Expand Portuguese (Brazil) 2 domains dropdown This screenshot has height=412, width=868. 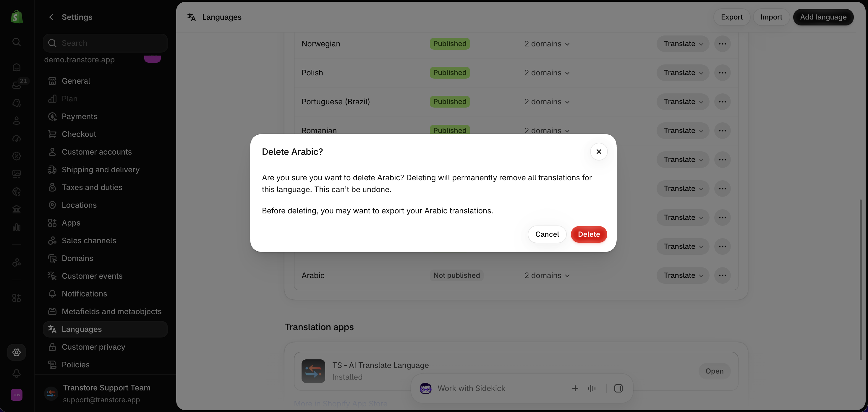[x=547, y=102]
